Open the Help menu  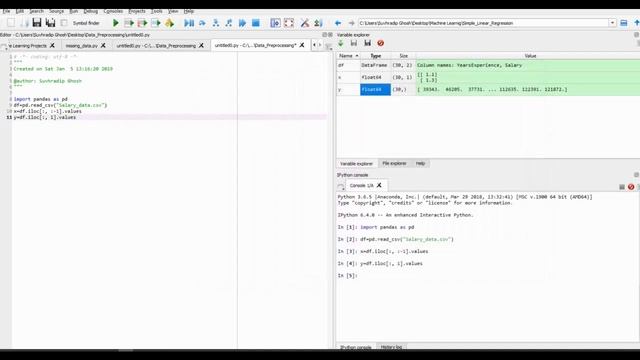189,11
